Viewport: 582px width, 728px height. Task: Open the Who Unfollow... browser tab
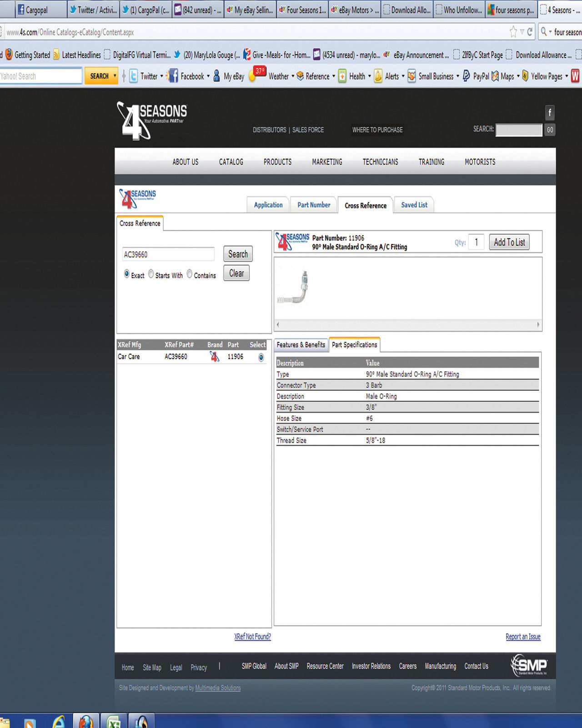click(459, 10)
